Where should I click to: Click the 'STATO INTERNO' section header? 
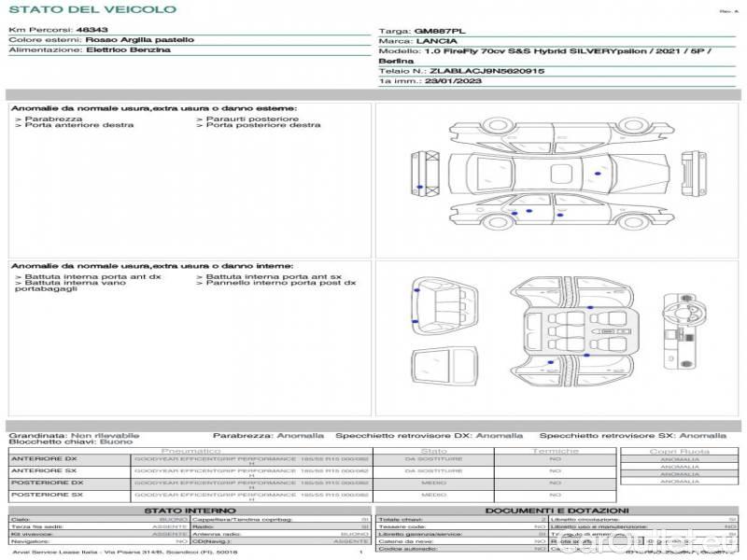190,511
